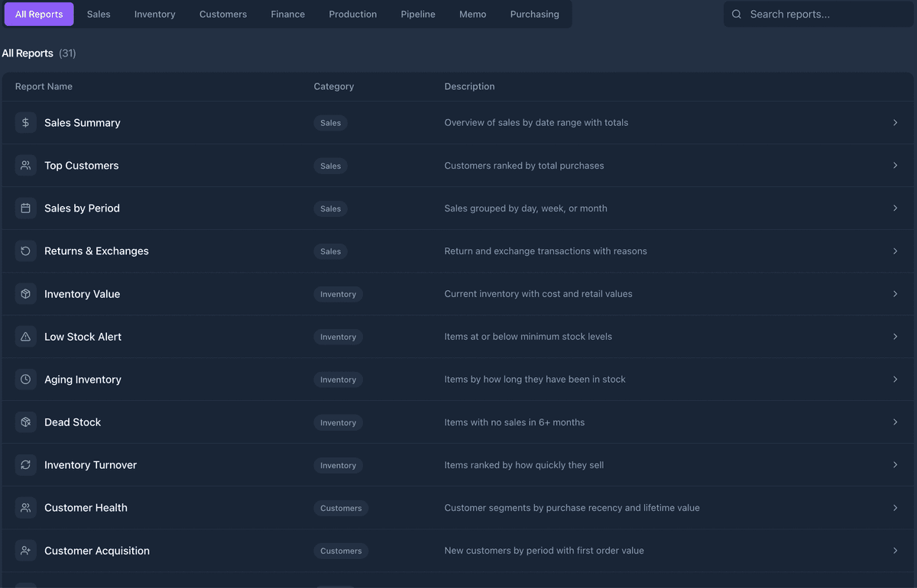This screenshot has height=588, width=917.
Task: Click the add-user icon beside Customer Acquisition
Action: [x=25, y=550]
